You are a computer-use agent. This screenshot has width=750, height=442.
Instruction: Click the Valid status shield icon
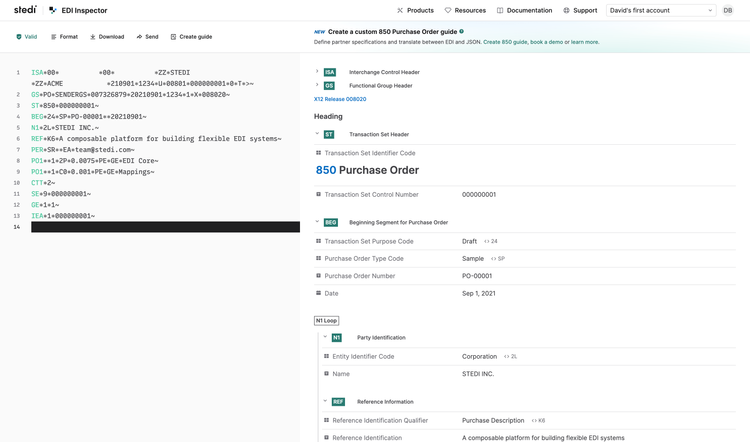pos(19,37)
